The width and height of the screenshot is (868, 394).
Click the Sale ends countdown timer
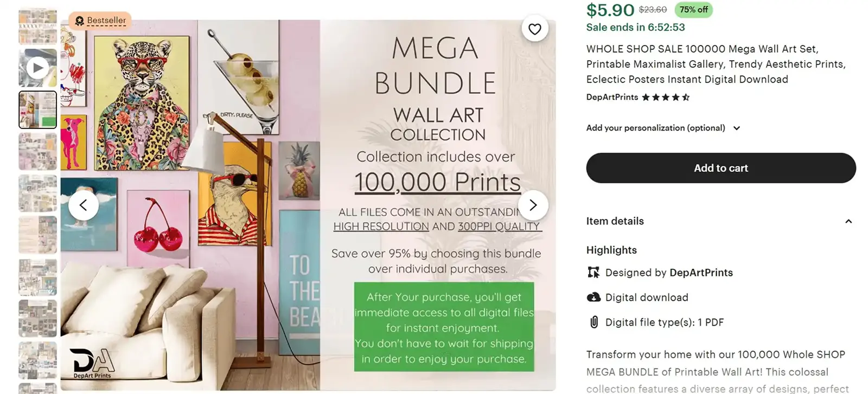(635, 27)
